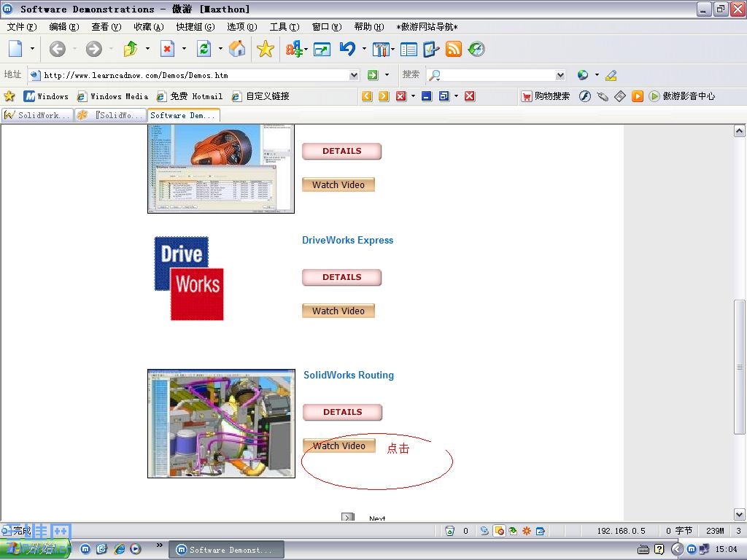Viewport: 747px width, 560px height.
Task: Click the previous tab orange arrow icon
Action: pyautogui.click(x=366, y=96)
